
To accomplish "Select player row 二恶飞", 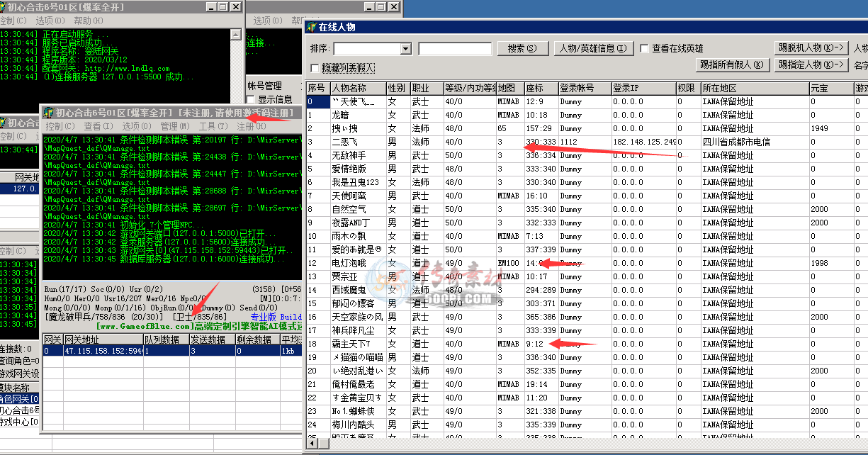I will click(x=587, y=142).
